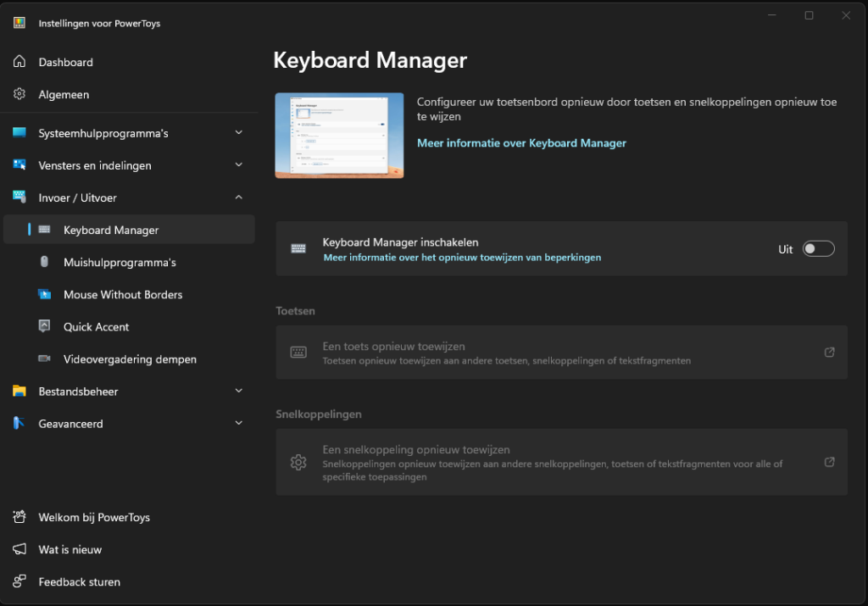Open Wat is nieuw

pyautogui.click(x=129, y=549)
